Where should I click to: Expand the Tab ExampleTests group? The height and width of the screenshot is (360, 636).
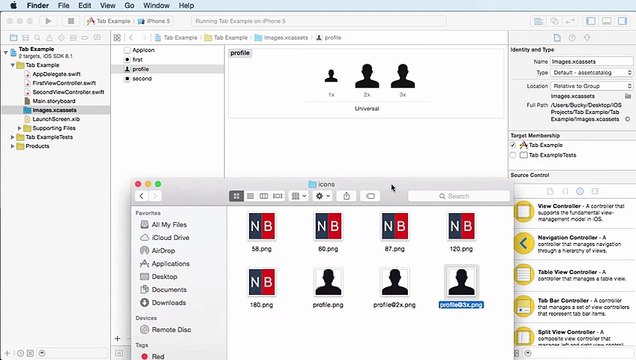[13, 137]
